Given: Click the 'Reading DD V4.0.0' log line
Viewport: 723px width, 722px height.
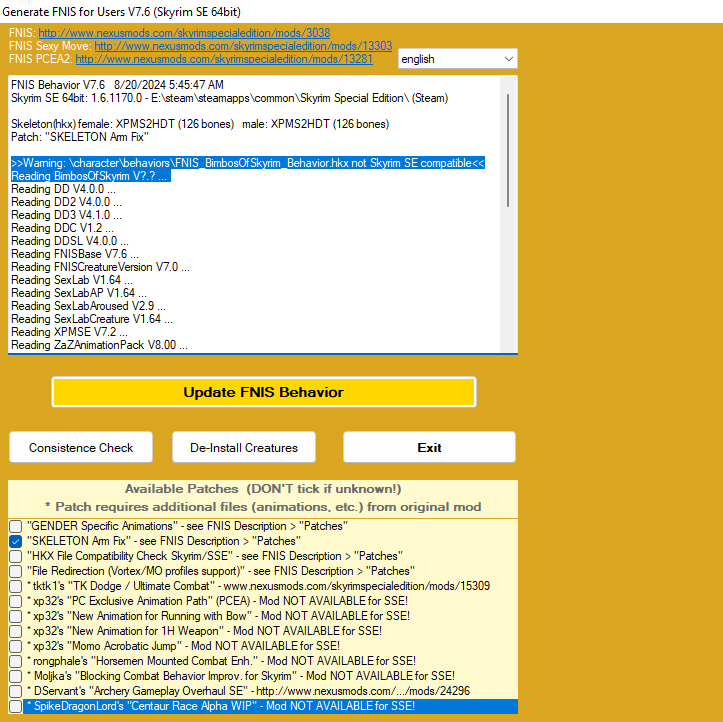Looking at the screenshot, I should tap(64, 189).
